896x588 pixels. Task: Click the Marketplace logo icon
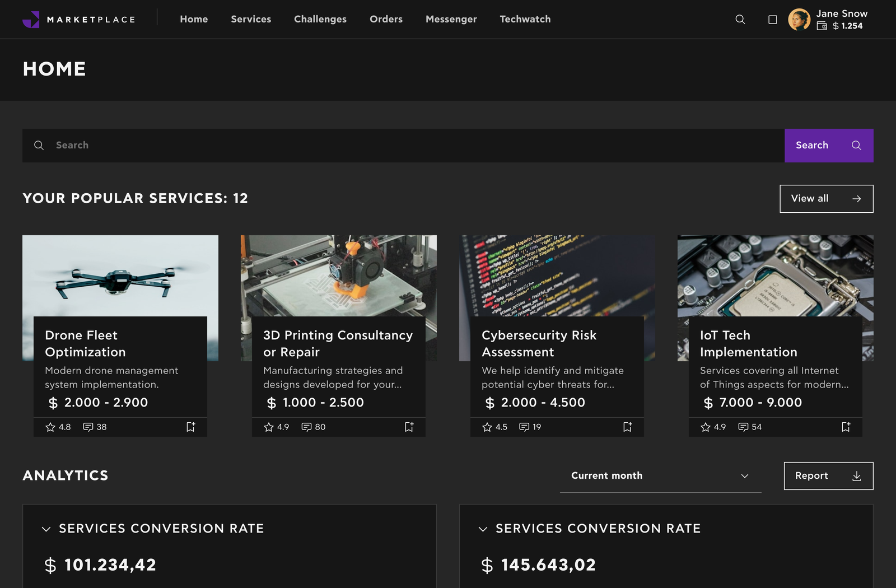(x=31, y=20)
